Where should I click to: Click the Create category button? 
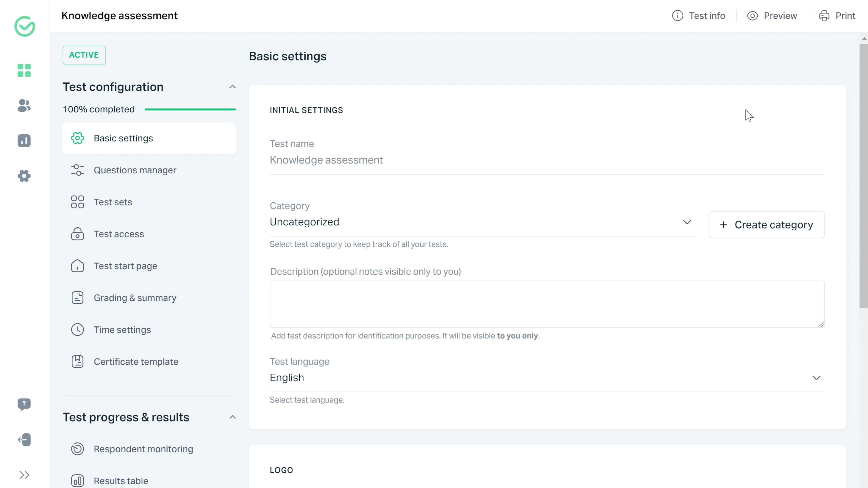click(766, 225)
